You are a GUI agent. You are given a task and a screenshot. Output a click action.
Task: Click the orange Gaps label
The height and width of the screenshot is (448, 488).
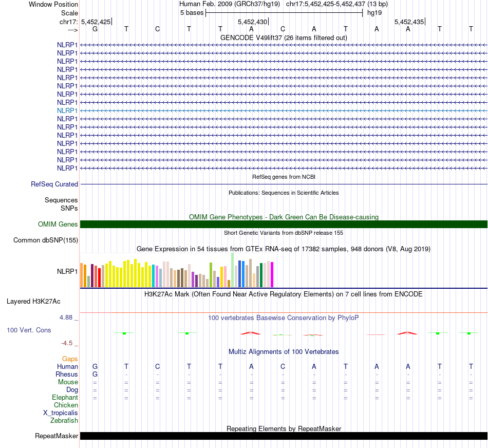(70, 359)
